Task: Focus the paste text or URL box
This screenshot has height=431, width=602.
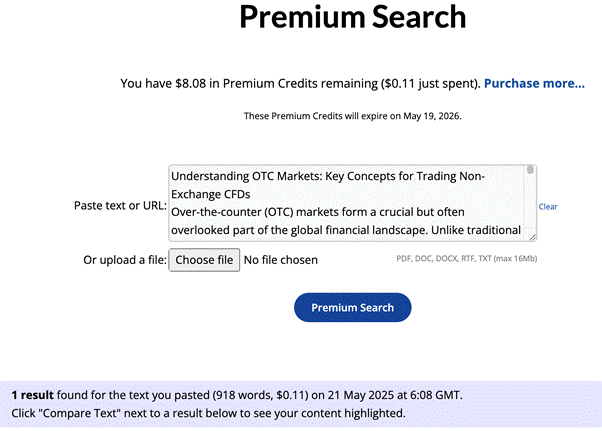Action: pyautogui.click(x=350, y=203)
